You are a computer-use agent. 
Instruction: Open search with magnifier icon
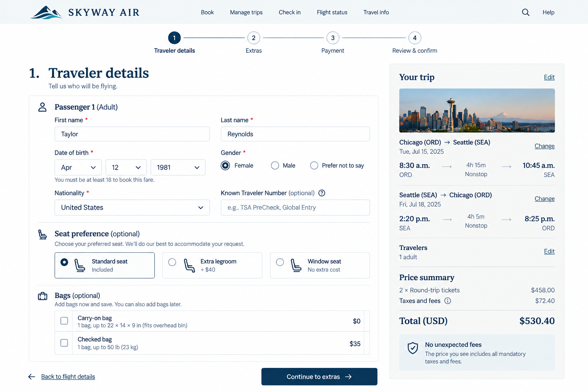click(526, 12)
